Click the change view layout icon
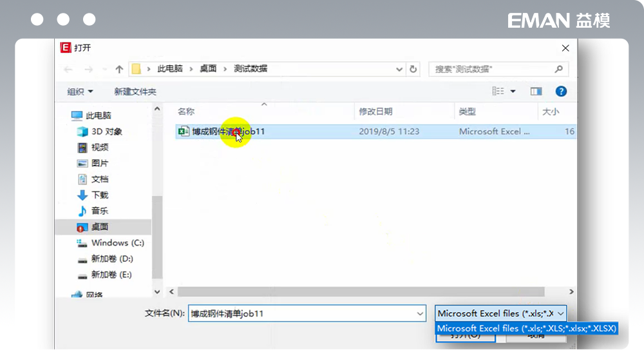Image resolution: width=644 pixels, height=363 pixels. pyautogui.click(x=498, y=92)
